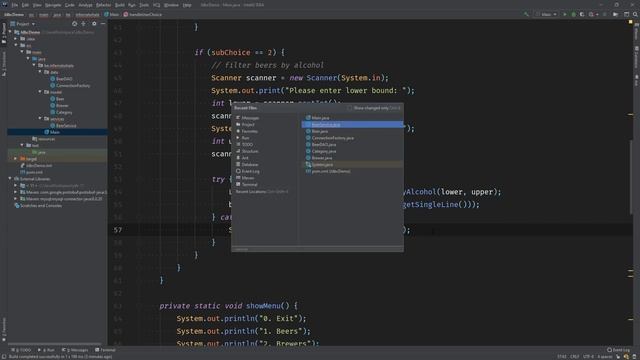Screen dimensions: 640x360
Task: Click the Debug bug icon in toolbar
Action: 573,15
